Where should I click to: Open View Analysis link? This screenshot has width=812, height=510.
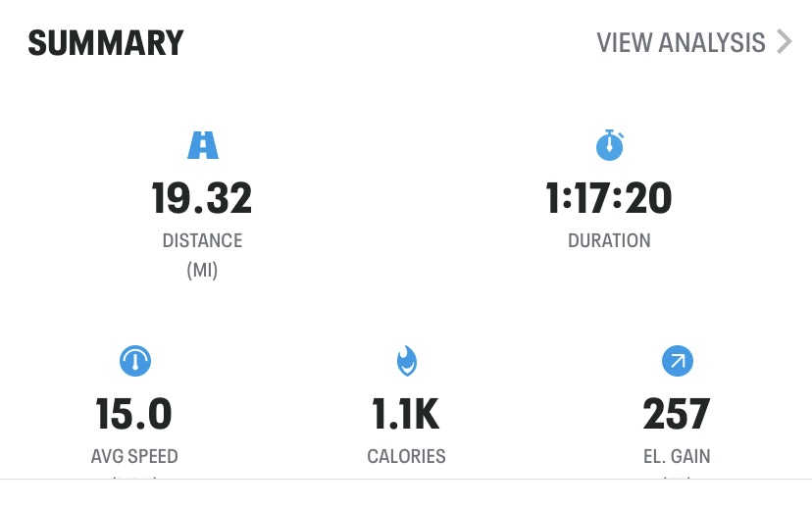(x=681, y=42)
